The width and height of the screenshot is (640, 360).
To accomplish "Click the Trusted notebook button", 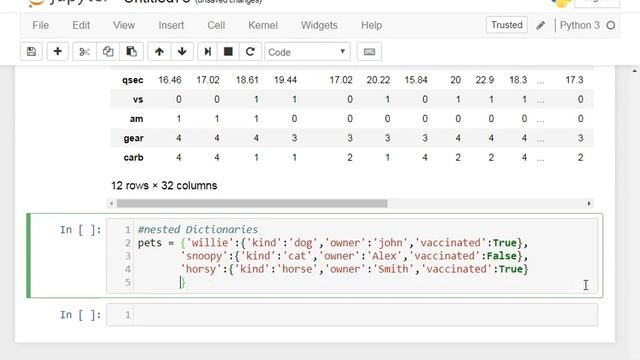I will coord(507,25).
